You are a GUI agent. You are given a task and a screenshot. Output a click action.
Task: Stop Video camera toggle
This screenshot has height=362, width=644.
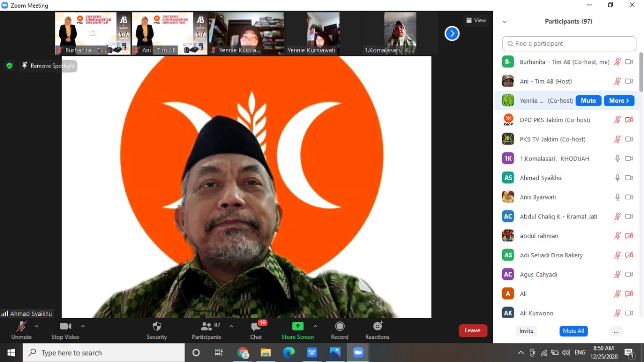click(x=65, y=327)
